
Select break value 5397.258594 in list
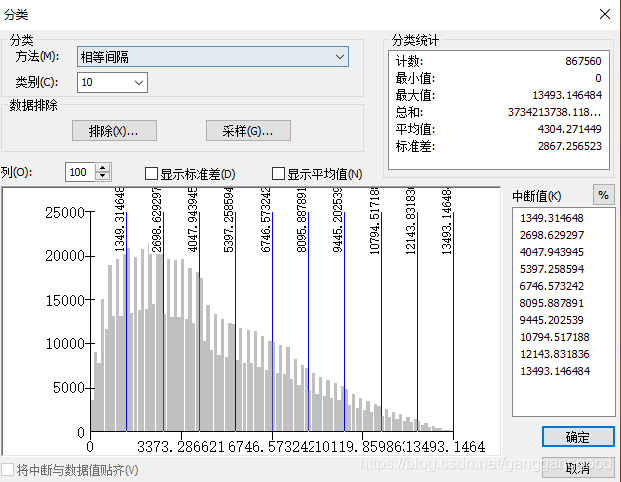click(x=551, y=269)
